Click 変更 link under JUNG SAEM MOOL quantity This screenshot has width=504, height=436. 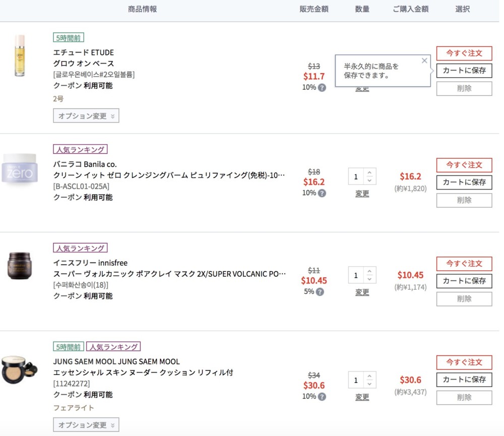point(362,397)
